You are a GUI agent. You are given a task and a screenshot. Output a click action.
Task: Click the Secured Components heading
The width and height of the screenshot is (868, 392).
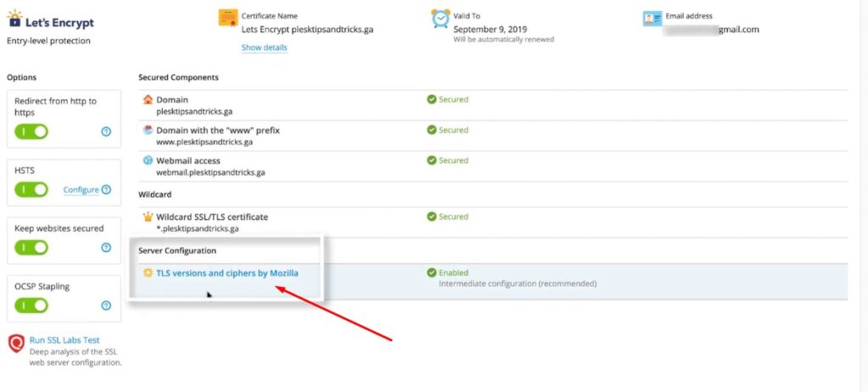tap(178, 77)
